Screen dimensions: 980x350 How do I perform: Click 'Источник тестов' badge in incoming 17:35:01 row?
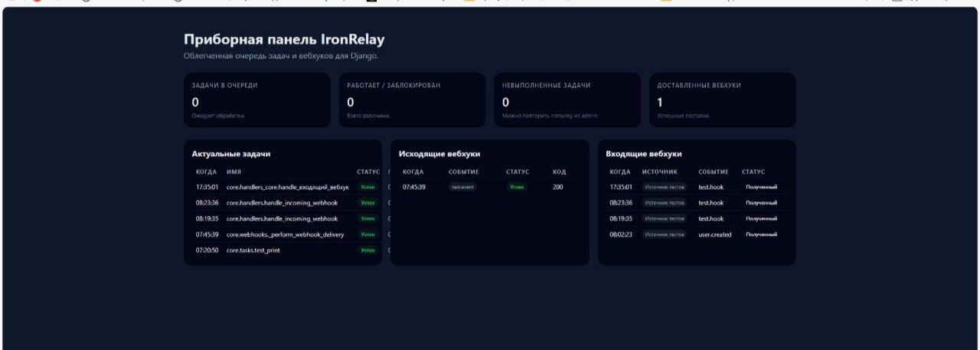665,187
